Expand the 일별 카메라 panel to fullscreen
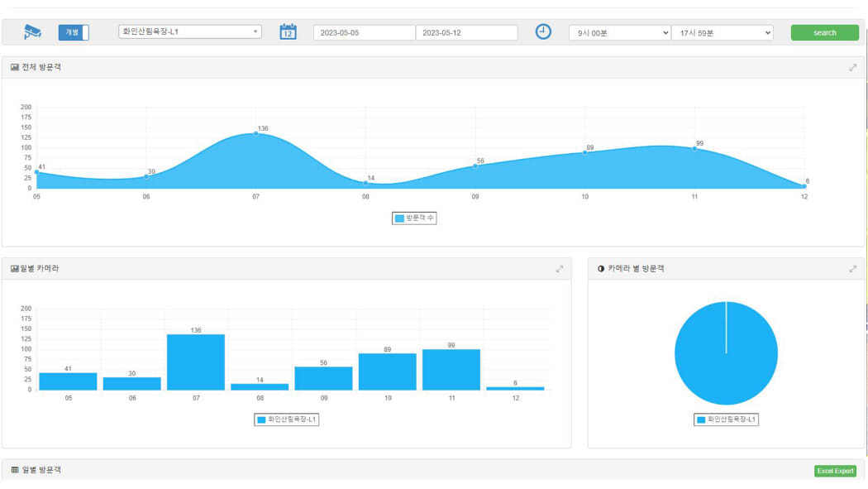This screenshot has width=868, height=489. coord(560,269)
